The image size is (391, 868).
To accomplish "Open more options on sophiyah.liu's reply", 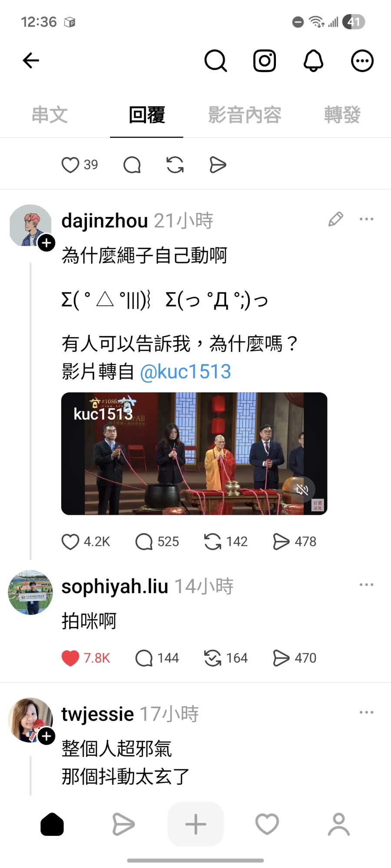I will pos(367,585).
